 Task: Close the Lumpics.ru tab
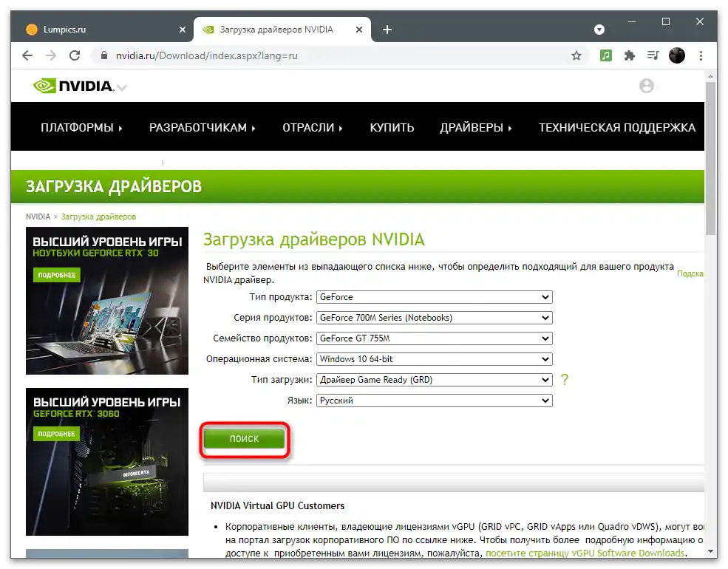click(183, 30)
